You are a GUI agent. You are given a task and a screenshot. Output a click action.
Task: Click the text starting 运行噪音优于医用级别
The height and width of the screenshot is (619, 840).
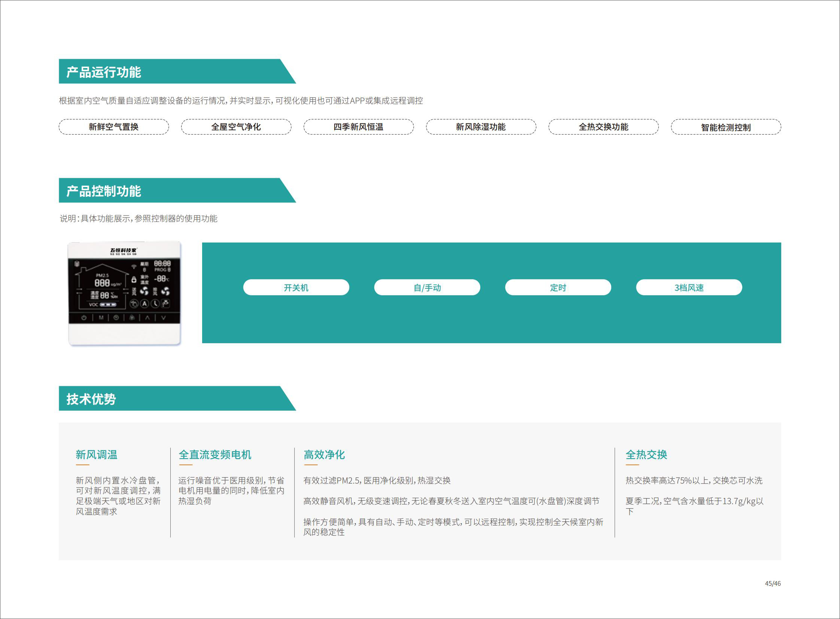coord(231,491)
